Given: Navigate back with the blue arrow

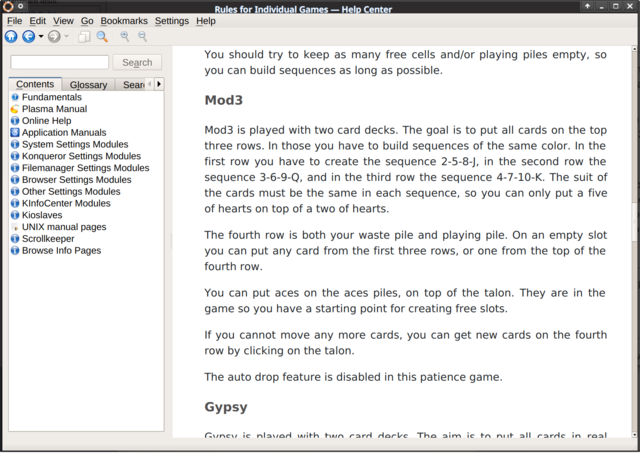Looking at the screenshot, I should click(x=28, y=37).
